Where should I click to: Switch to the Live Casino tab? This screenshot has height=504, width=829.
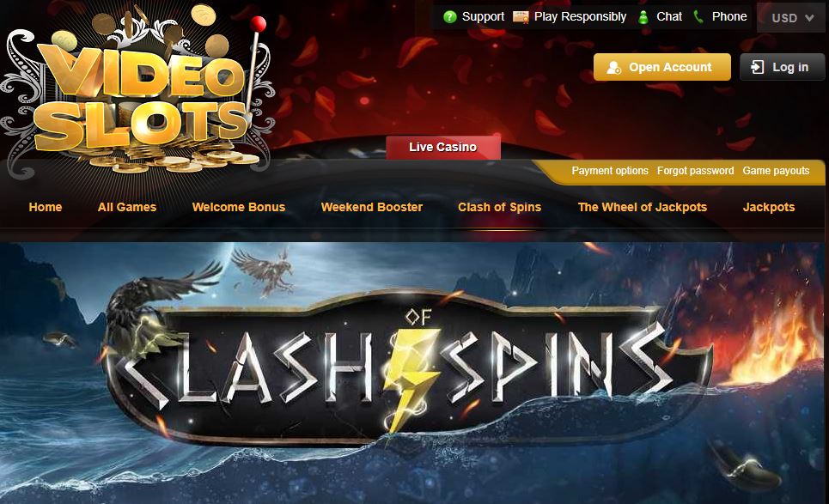point(443,147)
